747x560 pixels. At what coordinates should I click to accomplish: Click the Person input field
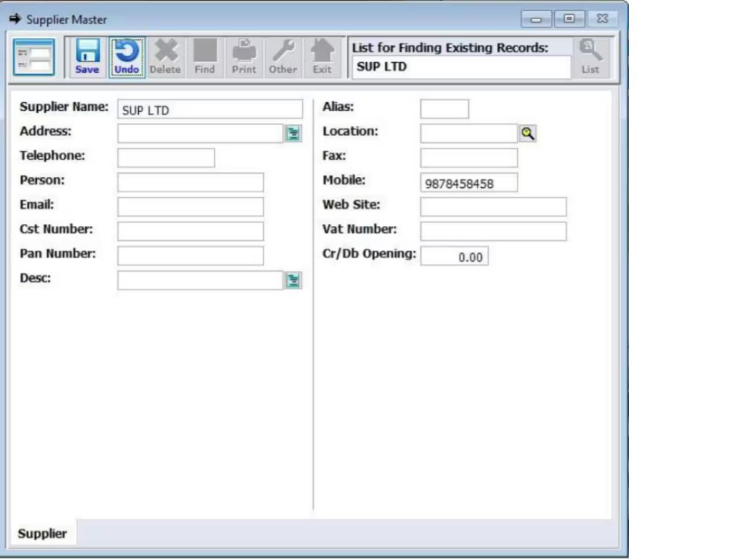(190, 182)
